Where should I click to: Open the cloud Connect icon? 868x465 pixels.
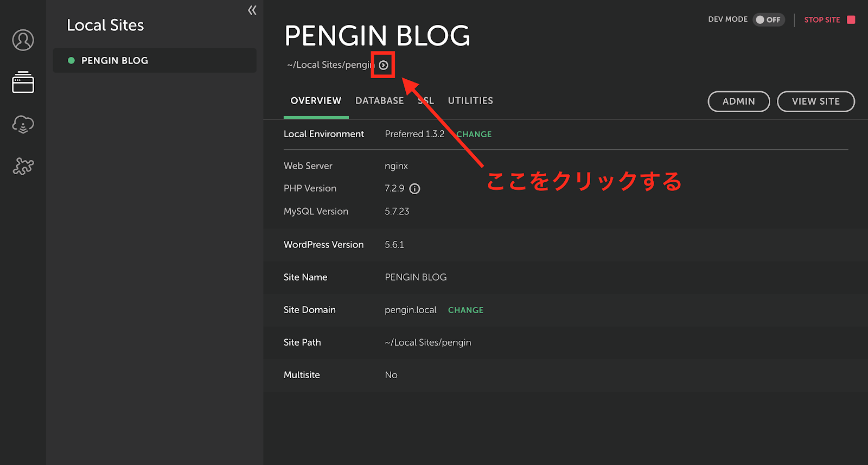click(x=23, y=124)
